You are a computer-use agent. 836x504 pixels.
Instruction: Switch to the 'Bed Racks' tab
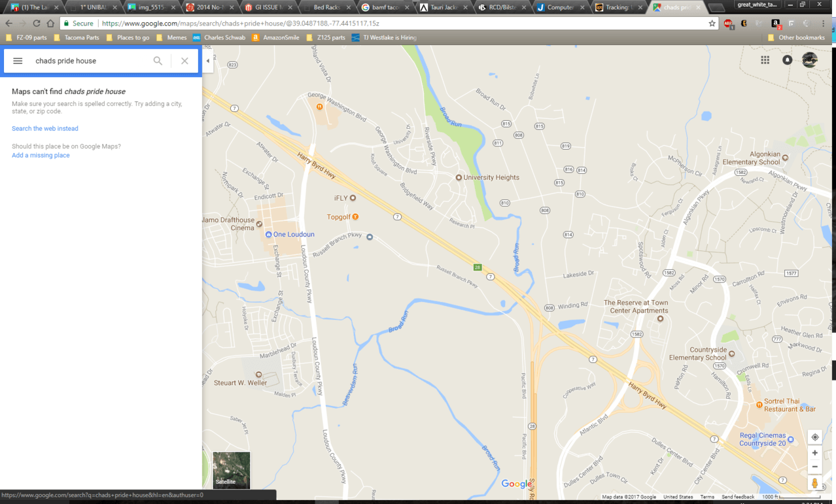(x=326, y=8)
